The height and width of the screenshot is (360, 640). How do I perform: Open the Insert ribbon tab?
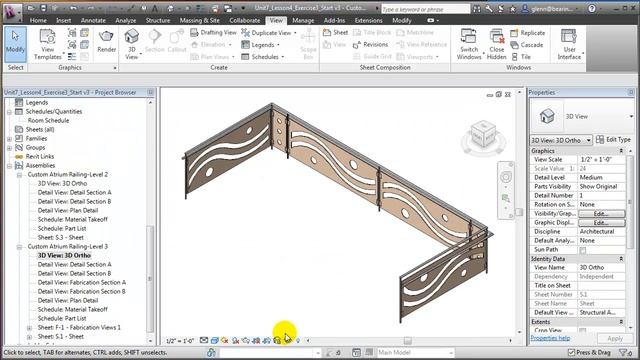[63, 20]
